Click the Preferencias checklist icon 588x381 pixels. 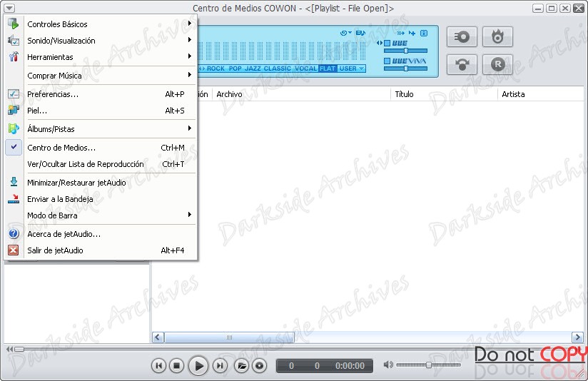[14, 93]
